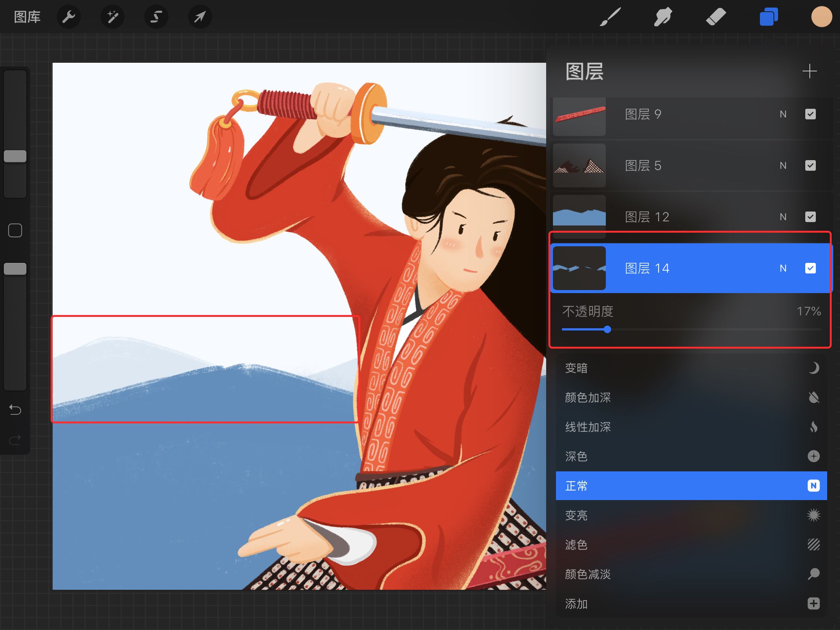This screenshot has height=630, width=840.
Task: Hide 图层 9 via its checkbox
Action: 810,114
